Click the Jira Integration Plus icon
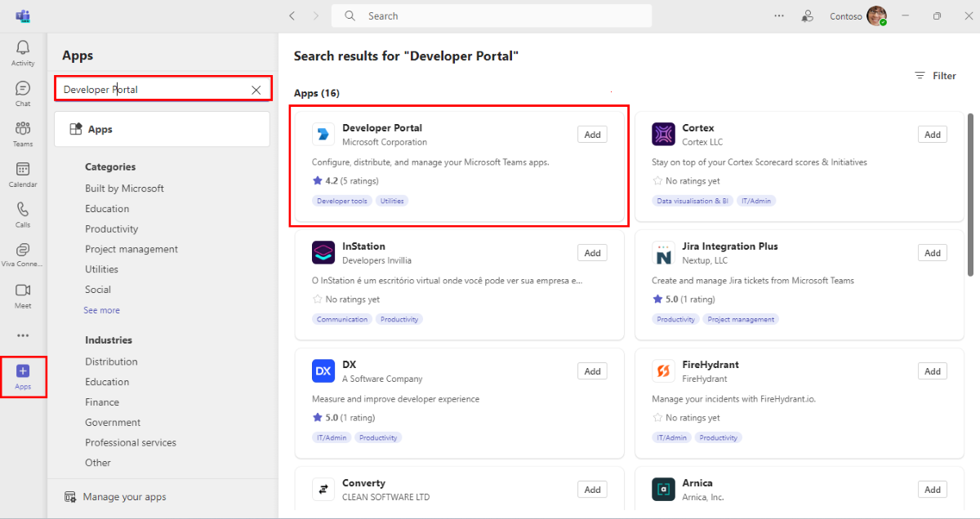Viewport: 980px width, 519px height. [663, 253]
